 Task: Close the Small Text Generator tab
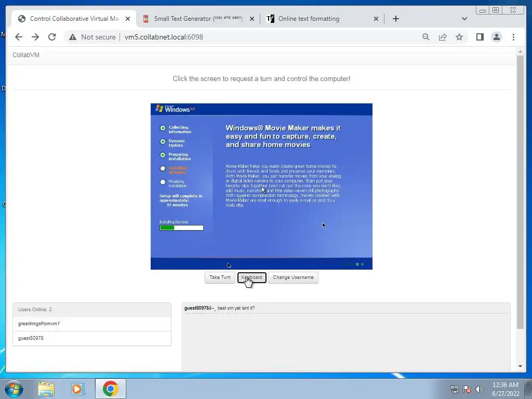coord(252,19)
